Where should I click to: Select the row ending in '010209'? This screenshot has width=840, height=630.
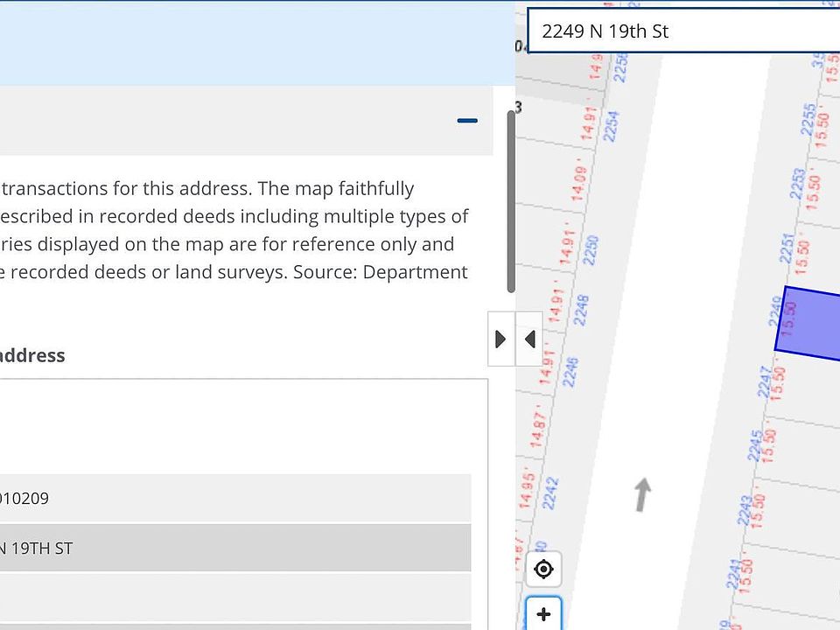pos(234,498)
